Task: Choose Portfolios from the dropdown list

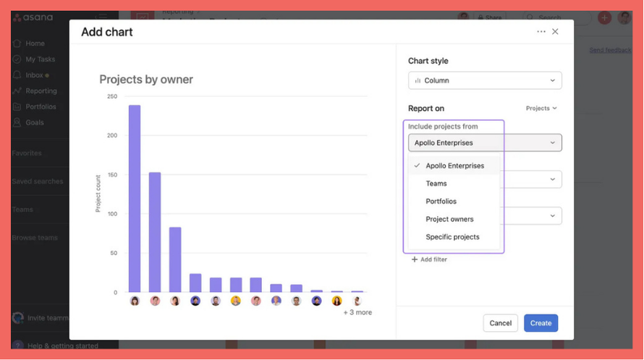Action: click(441, 201)
